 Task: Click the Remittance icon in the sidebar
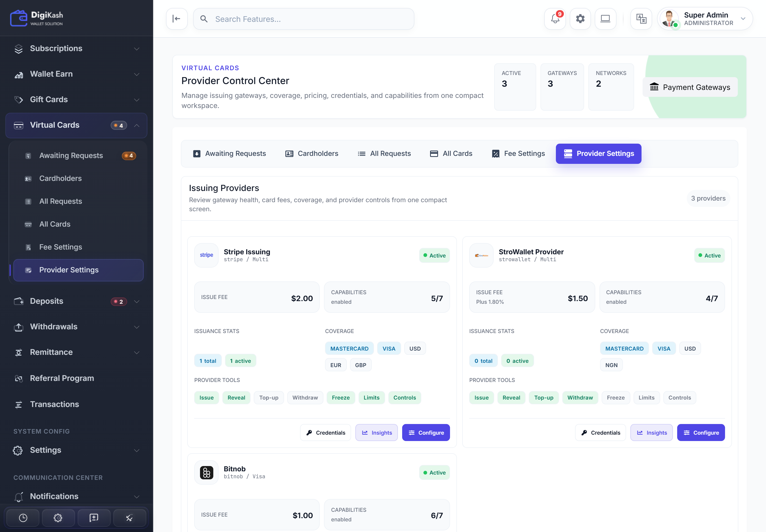pyautogui.click(x=19, y=352)
